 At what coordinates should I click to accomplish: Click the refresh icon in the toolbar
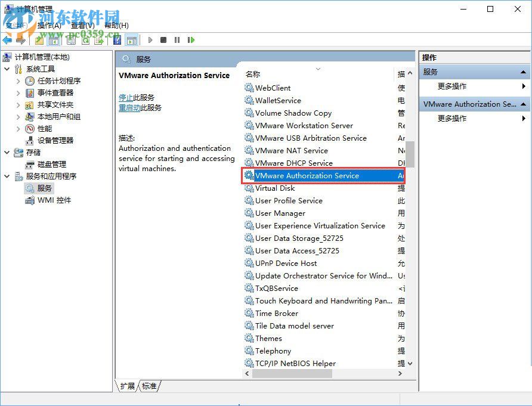click(85, 40)
